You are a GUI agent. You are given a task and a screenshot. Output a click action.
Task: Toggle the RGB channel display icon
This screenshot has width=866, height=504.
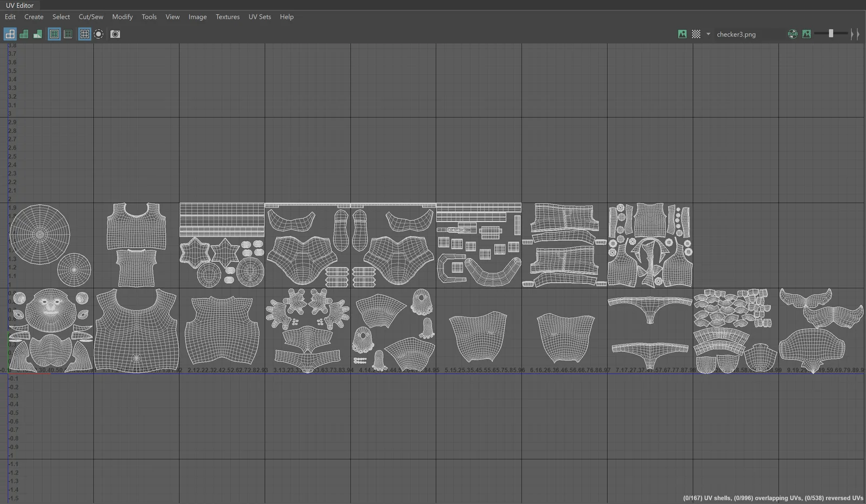[792, 34]
